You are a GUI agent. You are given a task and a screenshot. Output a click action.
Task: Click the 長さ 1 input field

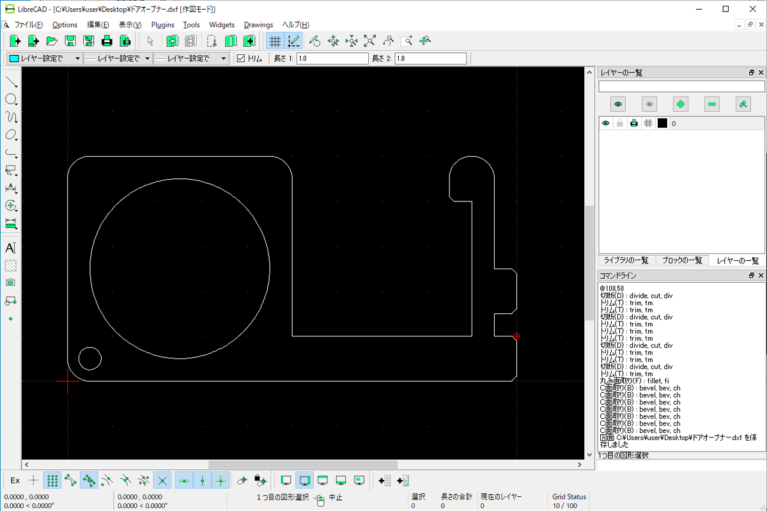(x=329, y=59)
